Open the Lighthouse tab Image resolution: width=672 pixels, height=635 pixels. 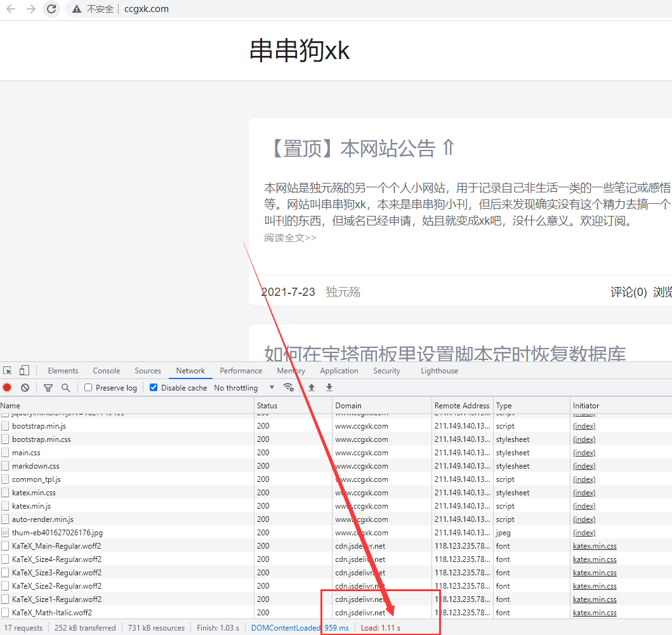[x=439, y=371]
